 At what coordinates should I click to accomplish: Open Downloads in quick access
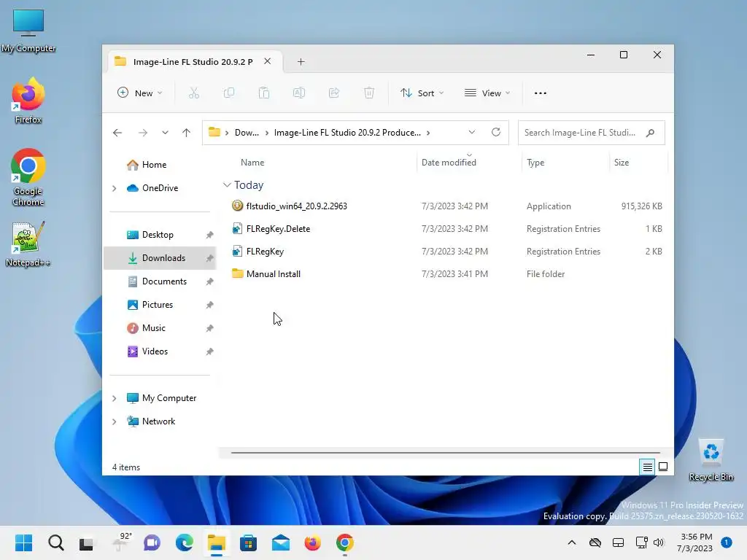point(160,258)
